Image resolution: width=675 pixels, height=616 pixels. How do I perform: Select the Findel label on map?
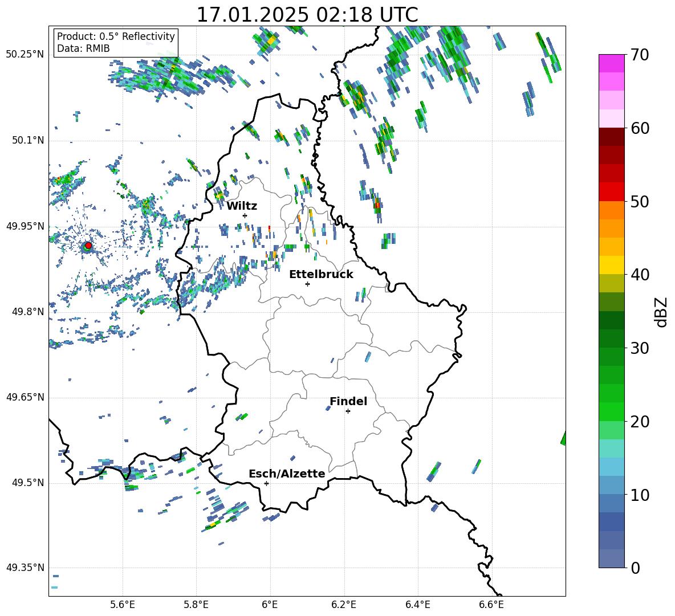click(x=348, y=401)
